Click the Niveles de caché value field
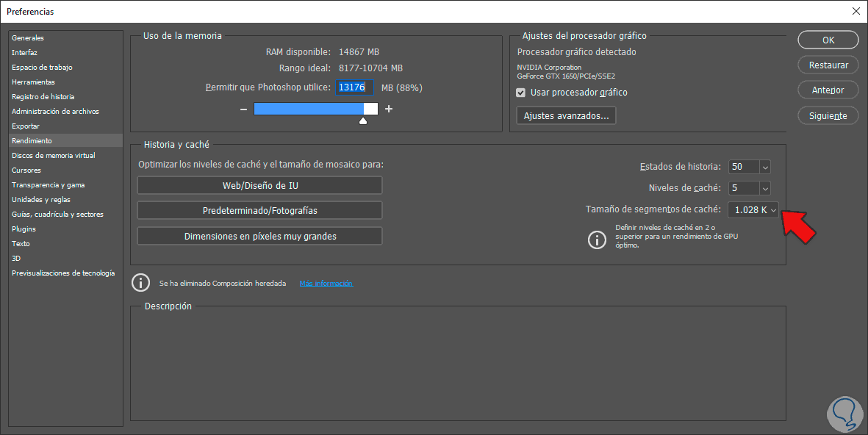 point(745,188)
